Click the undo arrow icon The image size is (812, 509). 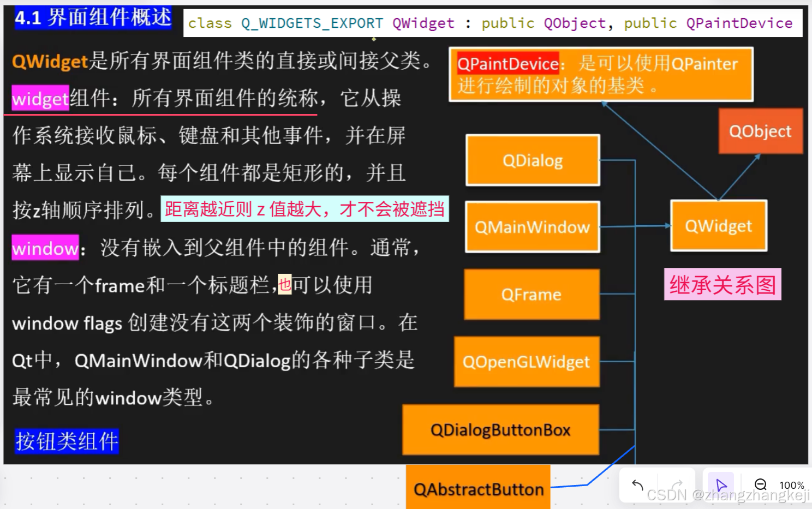coord(637,484)
